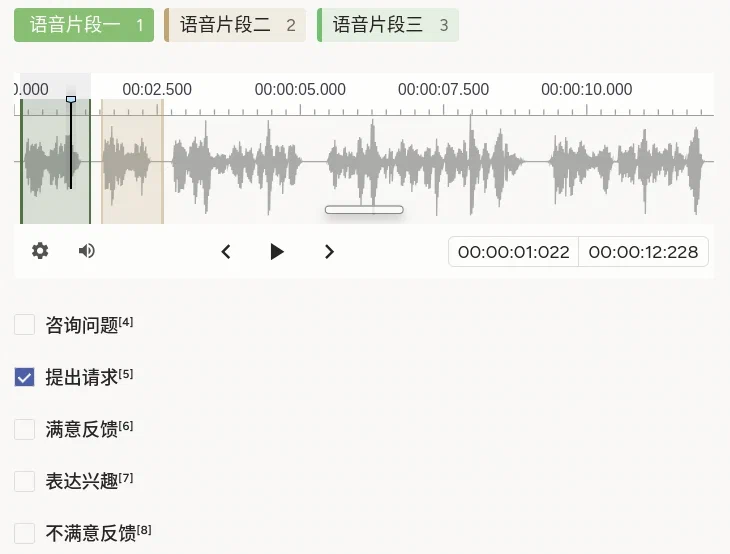Image resolution: width=730 pixels, height=554 pixels.
Task: Open the audio settings gear icon
Action: click(x=40, y=251)
